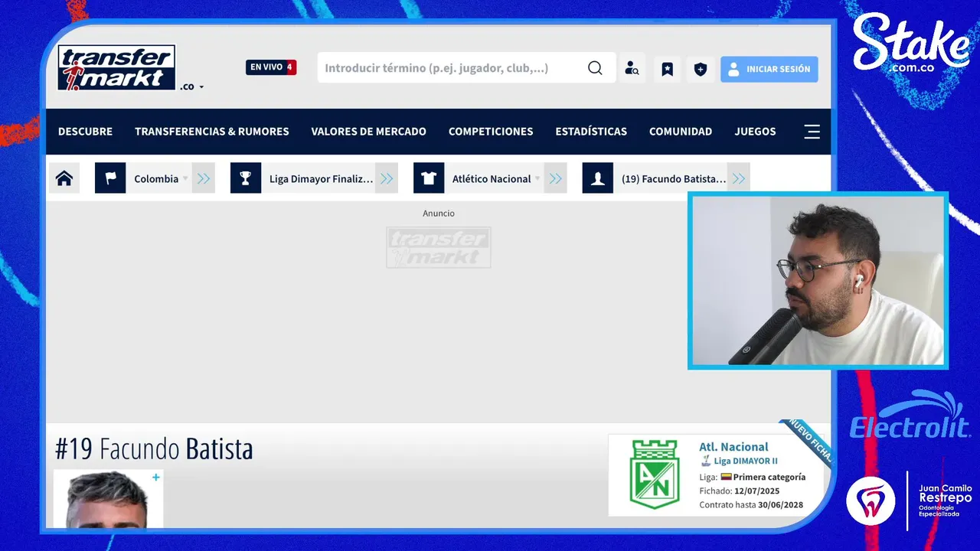Select the Liga Dimayor Finaliz... breadcrumb
Image resolution: width=980 pixels, height=551 pixels.
click(x=321, y=178)
